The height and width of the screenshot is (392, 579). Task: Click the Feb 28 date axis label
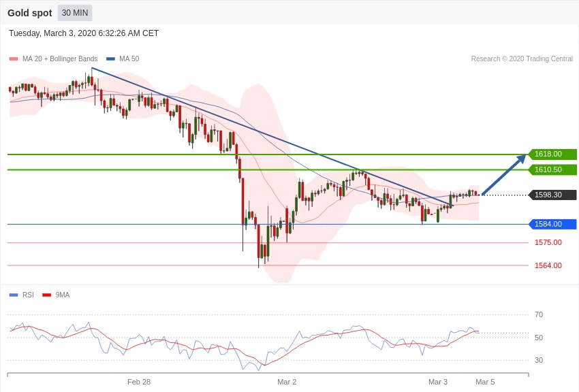pyautogui.click(x=139, y=382)
